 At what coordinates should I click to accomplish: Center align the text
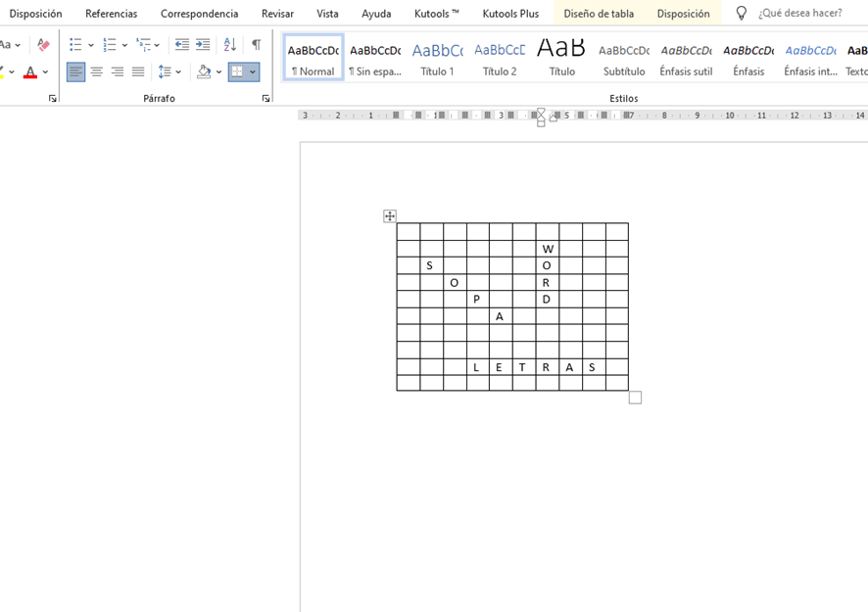[96, 71]
